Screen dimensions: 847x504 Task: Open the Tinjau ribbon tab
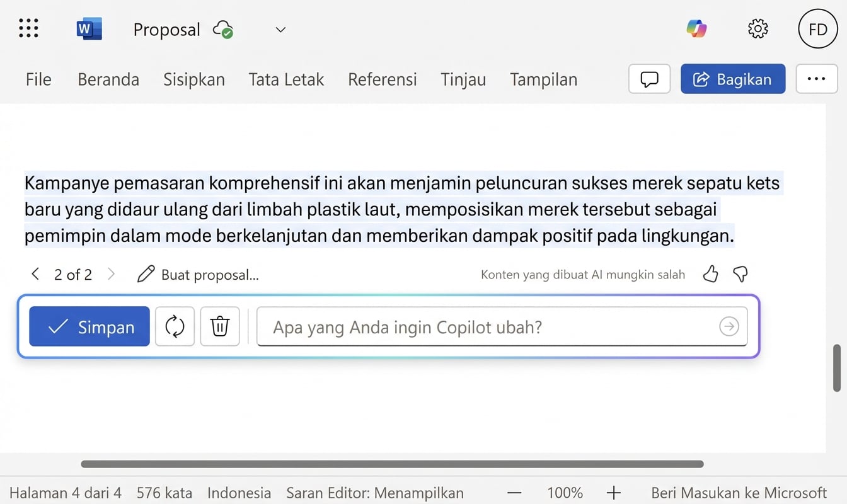point(463,79)
